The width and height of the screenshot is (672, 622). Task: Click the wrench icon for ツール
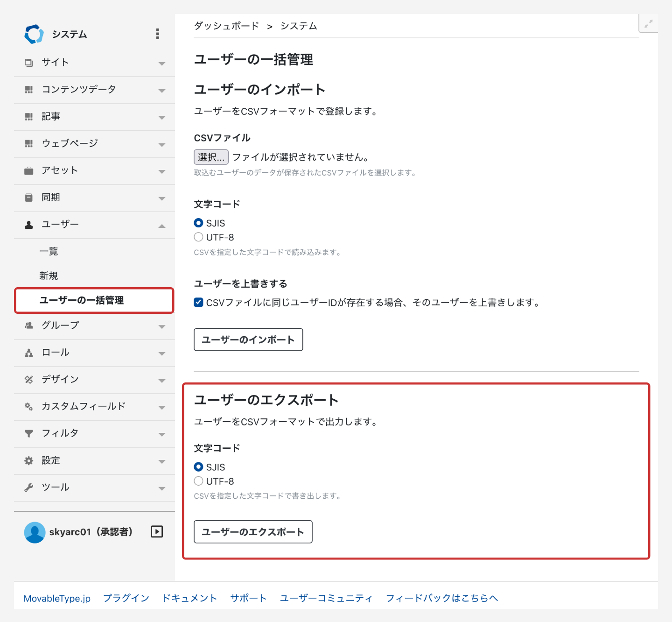pyautogui.click(x=29, y=488)
